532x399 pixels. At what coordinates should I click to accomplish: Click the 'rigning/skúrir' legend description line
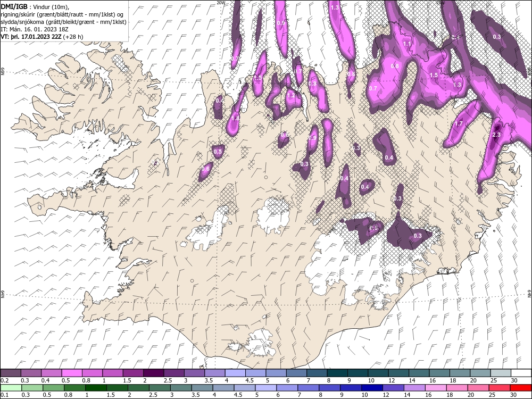pos(62,14)
